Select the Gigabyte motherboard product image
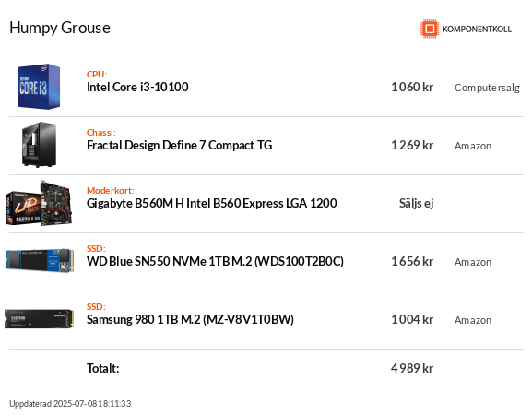The height and width of the screenshot is (416, 532). (x=39, y=203)
